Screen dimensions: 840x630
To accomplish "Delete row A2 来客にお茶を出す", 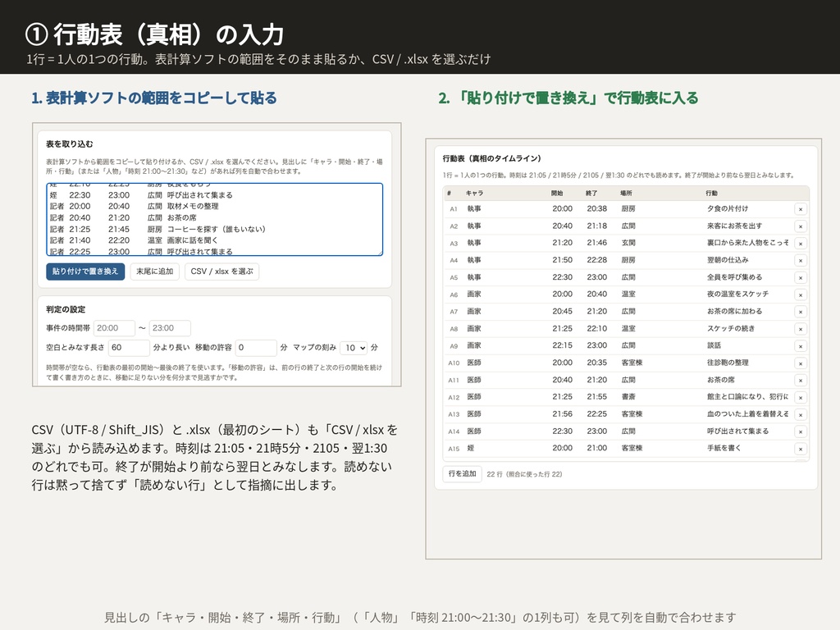I will click(801, 226).
